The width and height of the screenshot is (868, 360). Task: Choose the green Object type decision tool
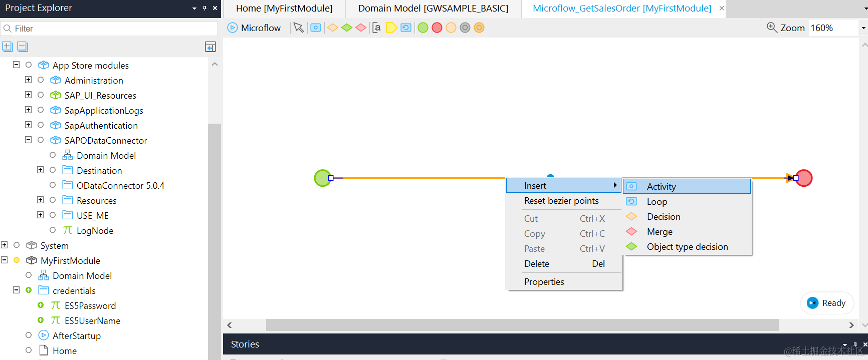click(x=347, y=28)
